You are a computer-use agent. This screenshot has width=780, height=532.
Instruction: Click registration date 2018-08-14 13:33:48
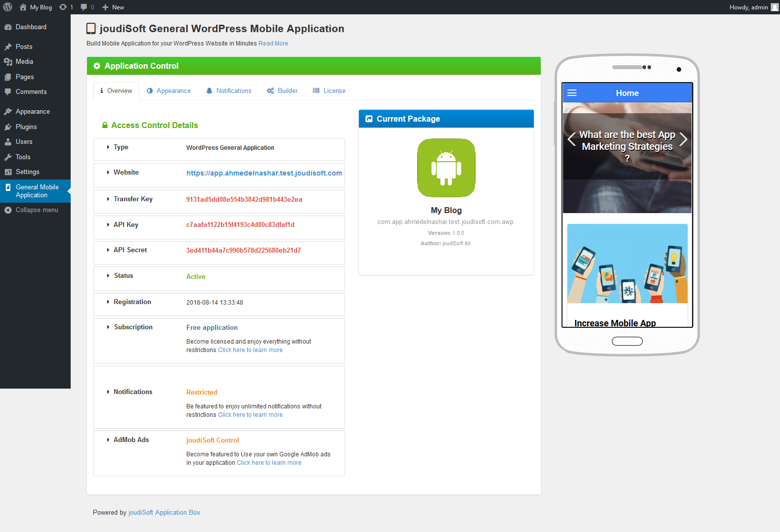(x=215, y=303)
